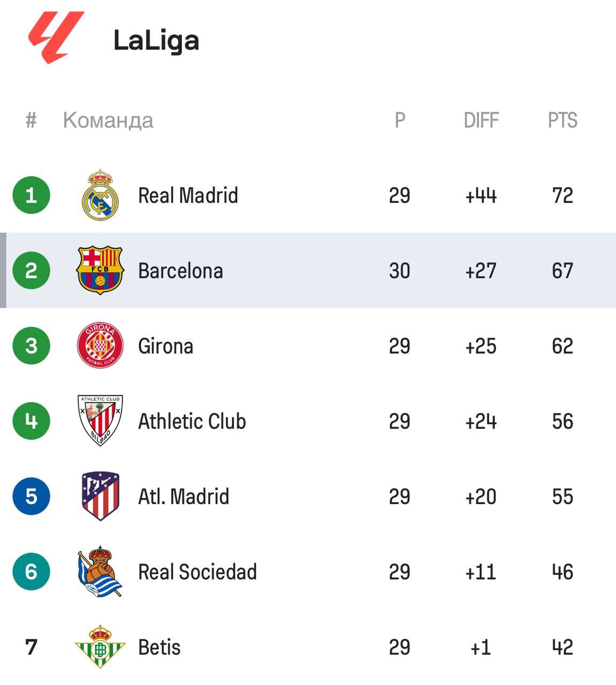616x685 pixels.
Task: Tap the teal position 6 badge
Action: [31, 571]
